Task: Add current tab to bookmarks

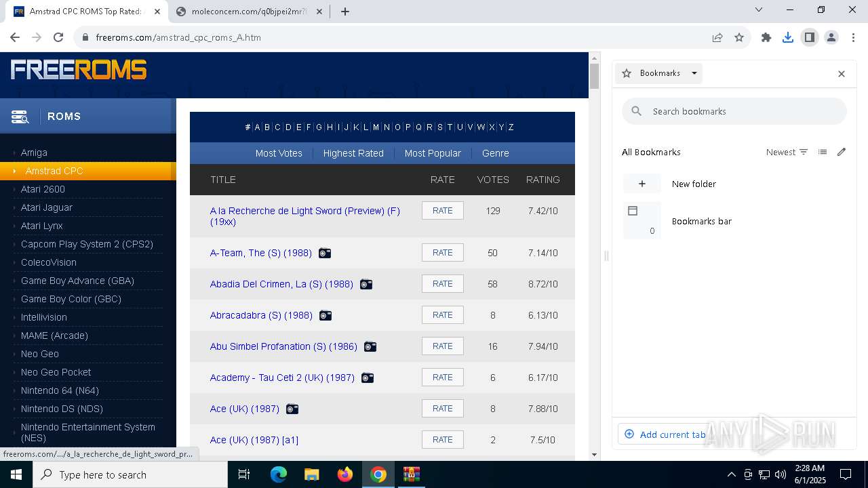Action: (665, 434)
